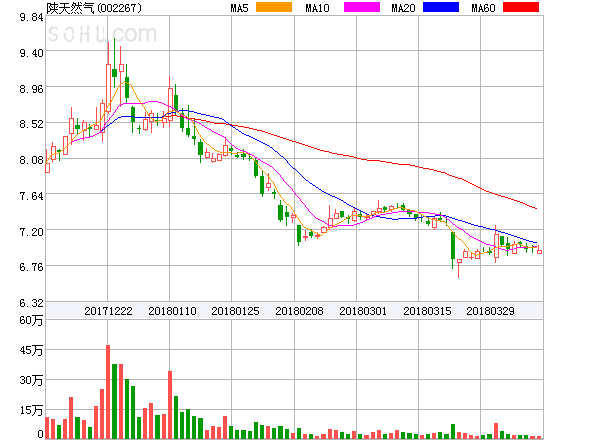
Task: Click the 20171222 date label
Action: click(108, 311)
